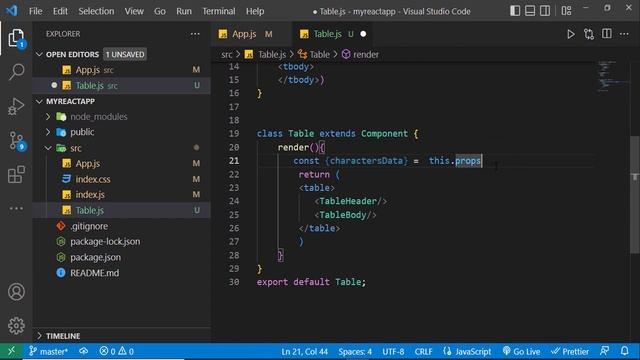Expand the public folder
Image resolution: width=640 pixels, height=360 pixels.
pyautogui.click(x=121, y=132)
